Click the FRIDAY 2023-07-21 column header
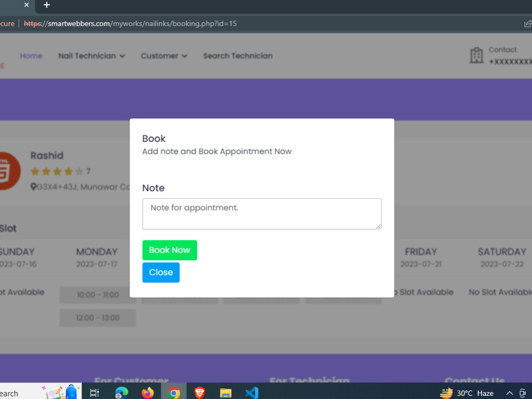Screen dimensions: 532x399 421,257
